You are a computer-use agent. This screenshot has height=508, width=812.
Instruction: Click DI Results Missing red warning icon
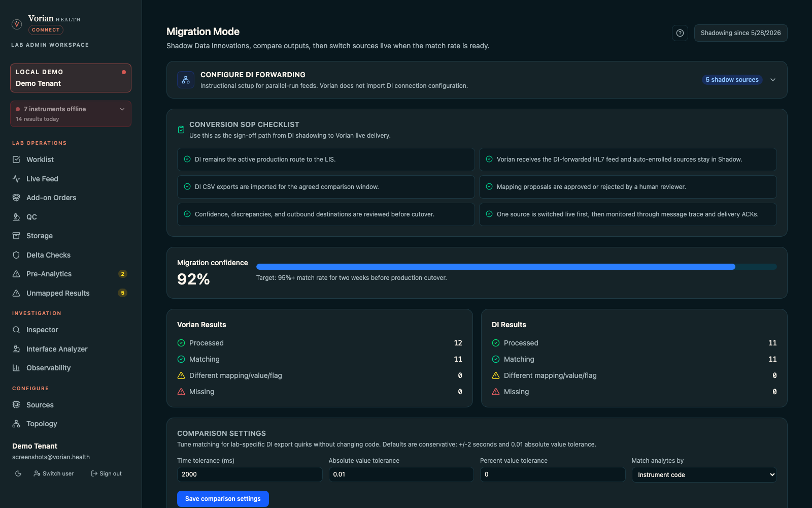pos(496,392)
